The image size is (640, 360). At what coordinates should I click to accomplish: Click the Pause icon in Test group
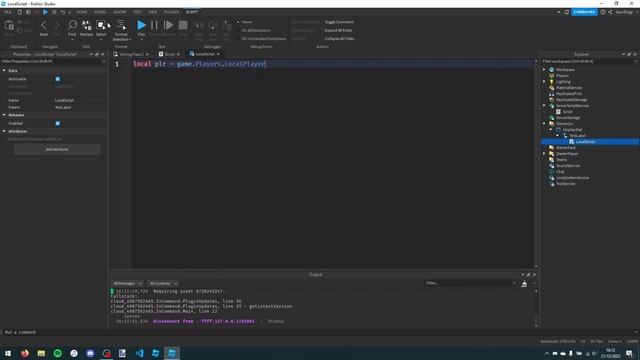(154, 25)
